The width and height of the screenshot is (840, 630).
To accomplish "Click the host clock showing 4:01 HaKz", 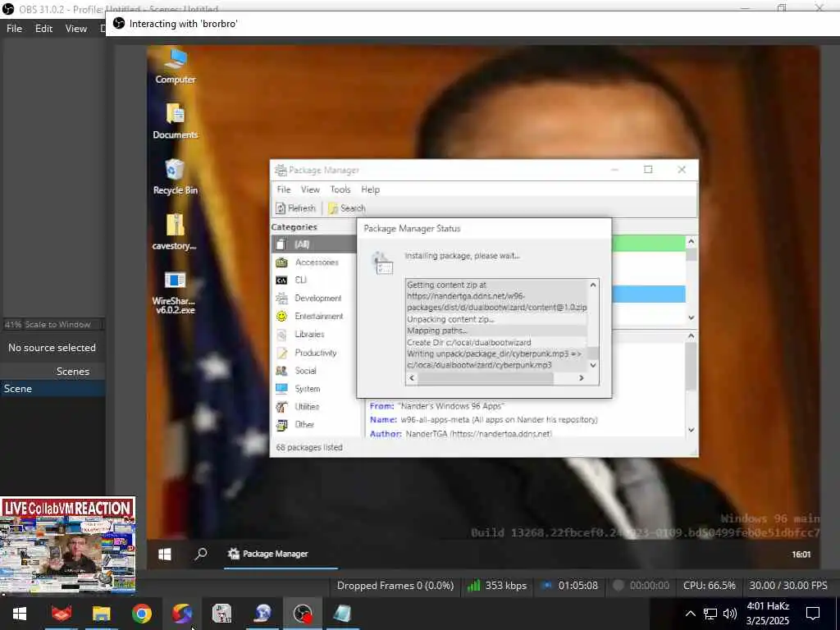I will (768, 614).
